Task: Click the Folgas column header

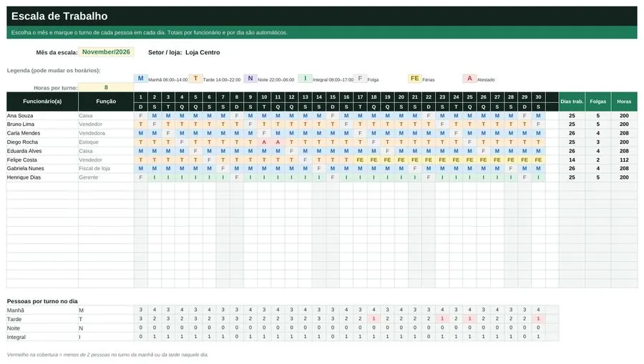Action: (x=598, y=102)
